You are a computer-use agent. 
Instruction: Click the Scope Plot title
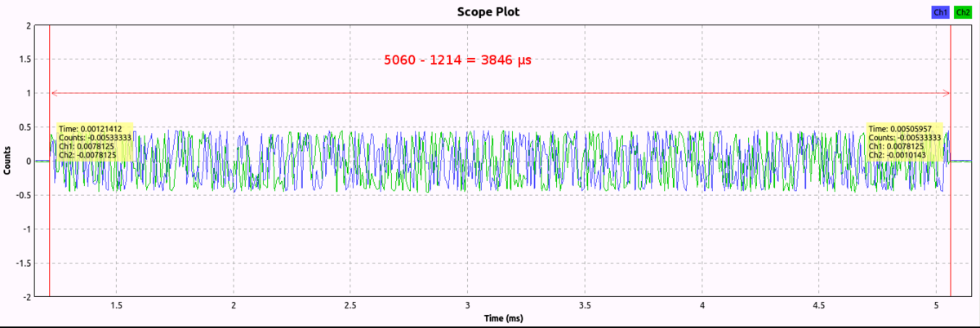coord(486,11)
